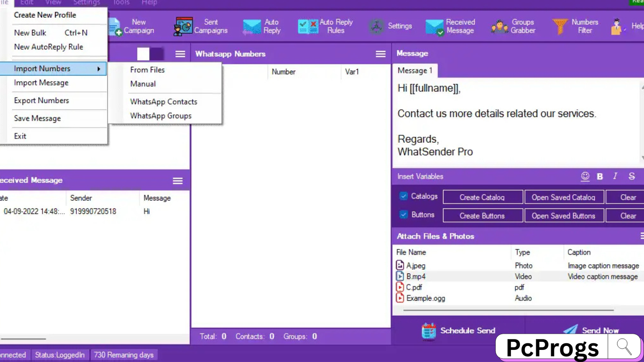Toggle the white/purple theme switch
Viewport: 644px width, 362px height.
(150, 54)
